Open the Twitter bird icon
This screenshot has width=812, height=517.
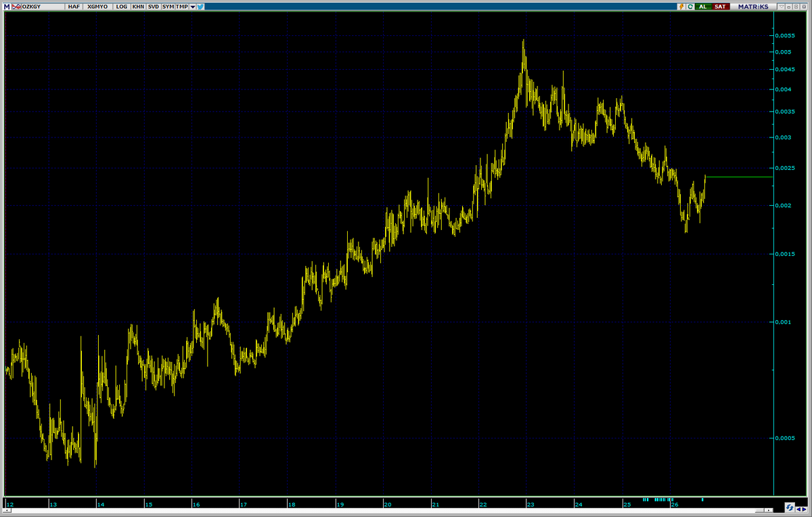point(201,7)
